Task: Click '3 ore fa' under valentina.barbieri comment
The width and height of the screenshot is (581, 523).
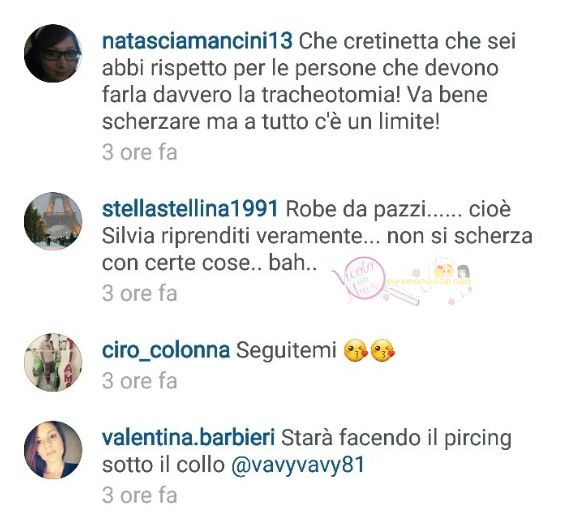Action: (x=140, y=495)
